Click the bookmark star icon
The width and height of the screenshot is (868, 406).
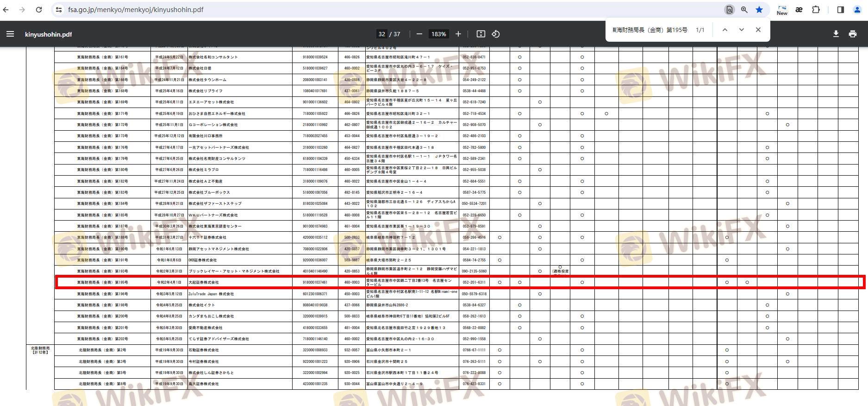coord(759,10)
